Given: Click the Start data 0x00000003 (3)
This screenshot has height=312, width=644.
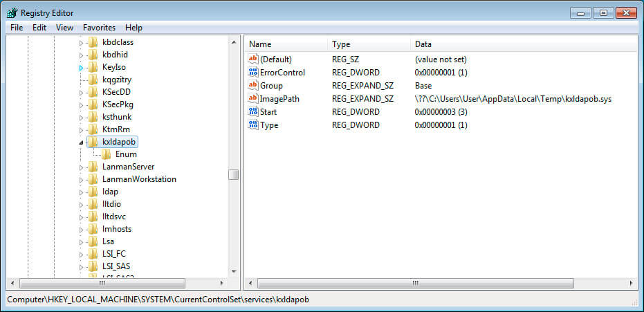Looking at the screenshot, I should coord(441,112).
